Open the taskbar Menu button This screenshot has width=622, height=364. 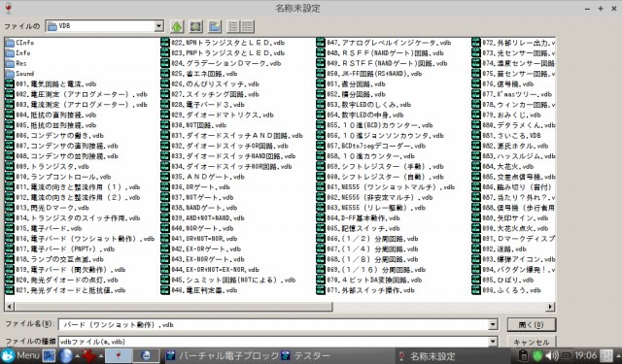20,355
